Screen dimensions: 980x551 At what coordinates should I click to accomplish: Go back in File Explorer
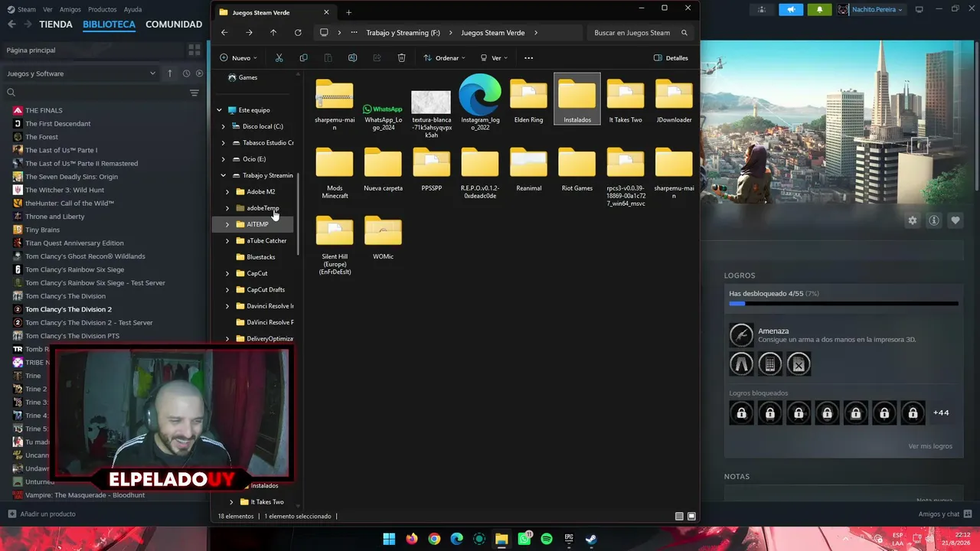224,33
